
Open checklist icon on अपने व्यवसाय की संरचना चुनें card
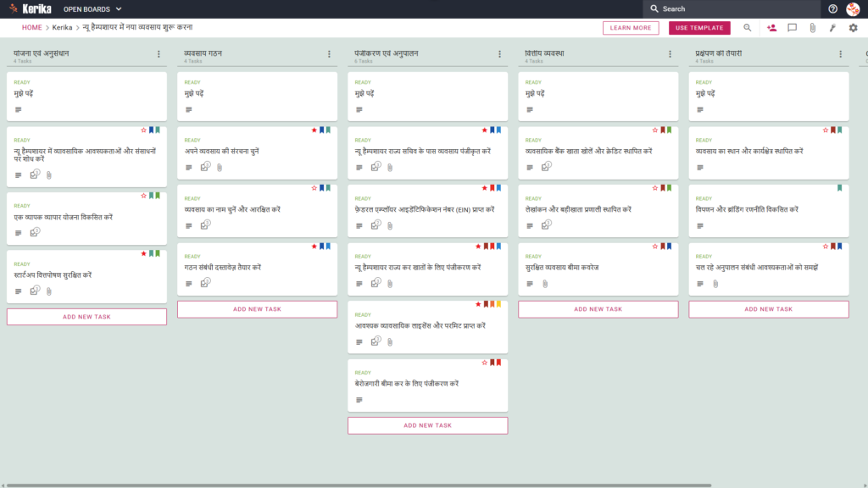[205, 167]
